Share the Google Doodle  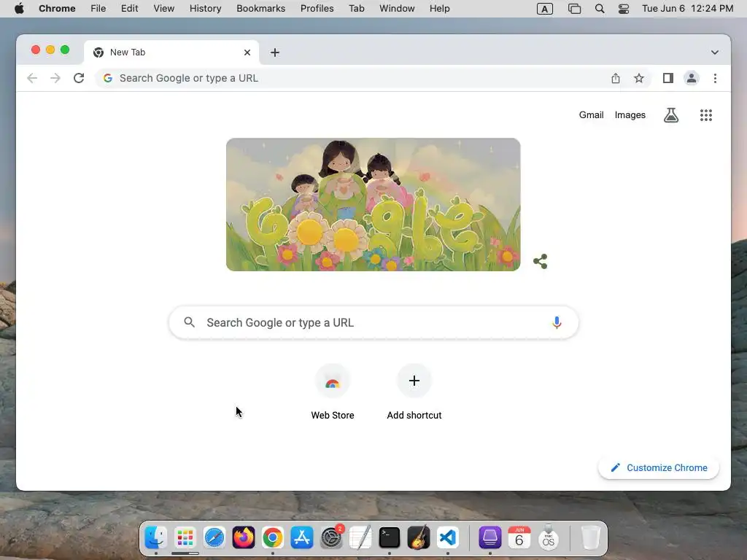coord(541,261)
